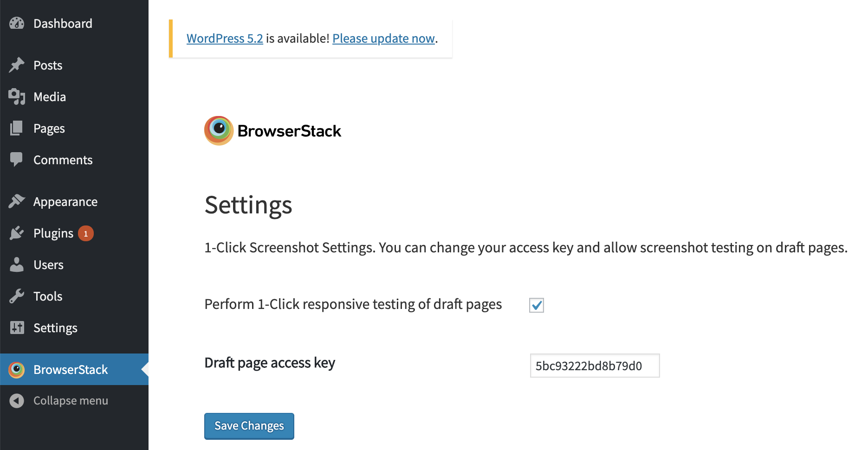Click the Draft page access key field
Image resolution: width=868 pixels, height=450 pixels.
click(595, 366)
